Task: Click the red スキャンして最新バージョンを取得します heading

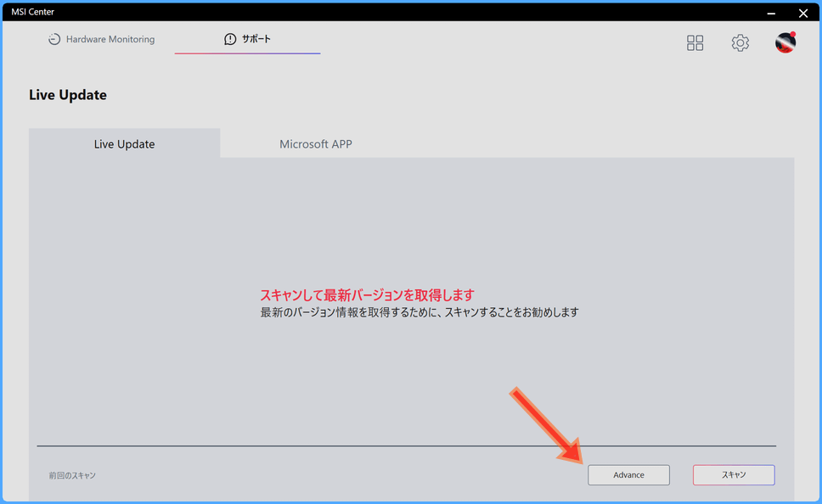Action: tap(367, 295)
